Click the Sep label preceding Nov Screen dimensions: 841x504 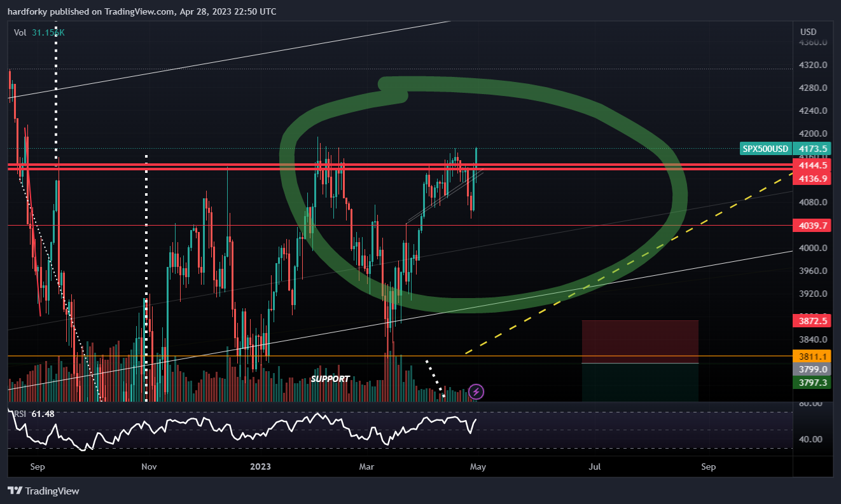(x=38, y=467)
